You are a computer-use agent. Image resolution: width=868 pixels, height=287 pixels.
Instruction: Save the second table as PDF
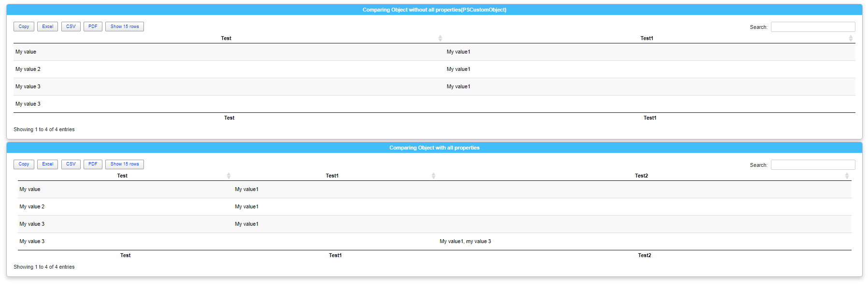coord(93,164)
